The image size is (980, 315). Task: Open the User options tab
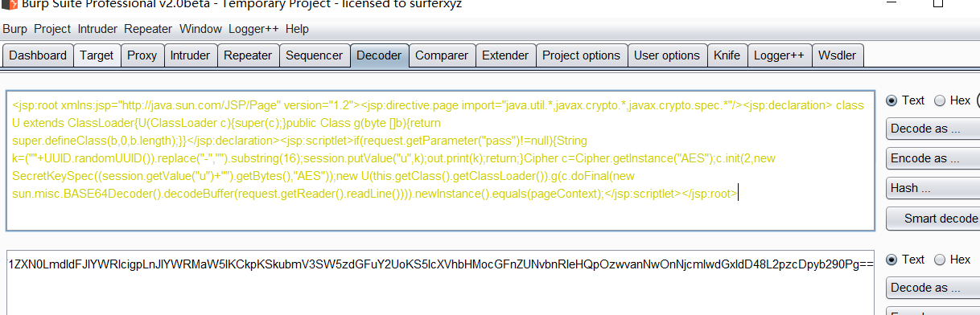[667, 55]
